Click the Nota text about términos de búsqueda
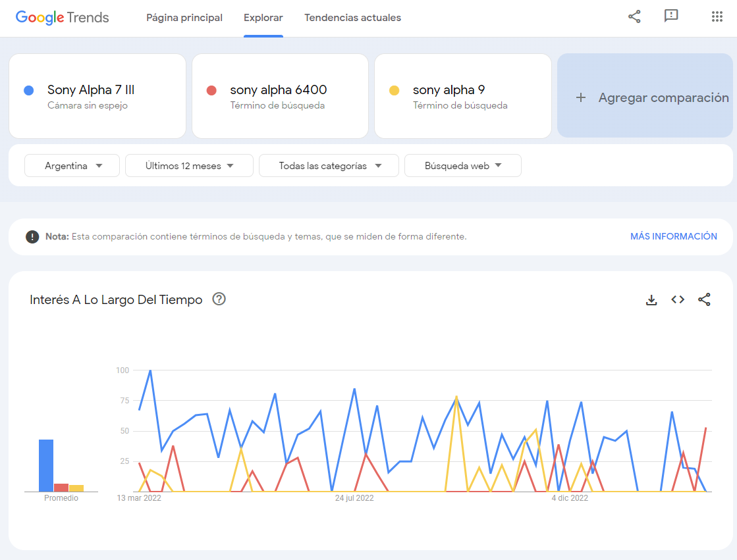Screen dimensions: 737x560 256,236
